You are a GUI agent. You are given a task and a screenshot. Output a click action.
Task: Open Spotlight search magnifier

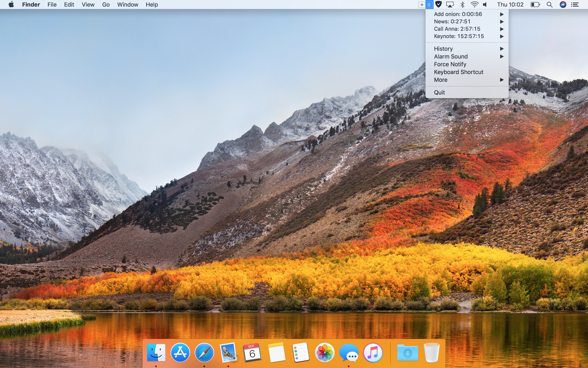pyautogui.click(x=550, y=5)
